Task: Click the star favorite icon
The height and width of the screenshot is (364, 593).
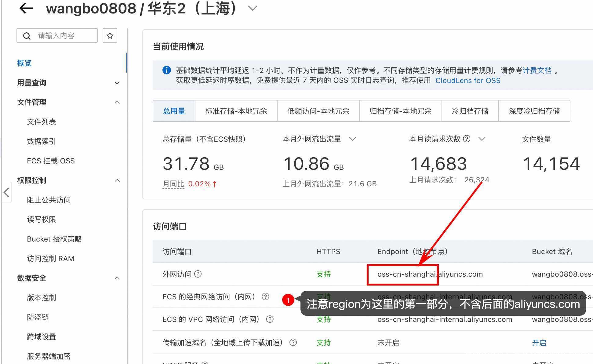Action: 110,36
